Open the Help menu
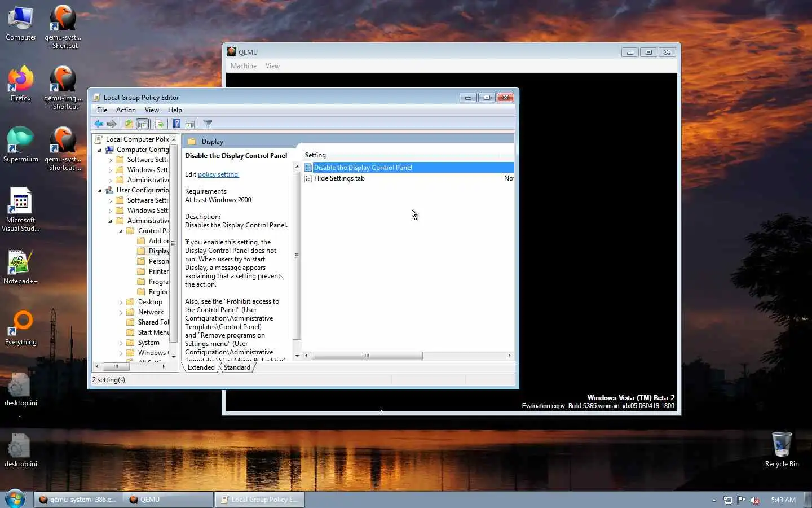This screenshot has height=508, width=812. click(x=175, y=110)
